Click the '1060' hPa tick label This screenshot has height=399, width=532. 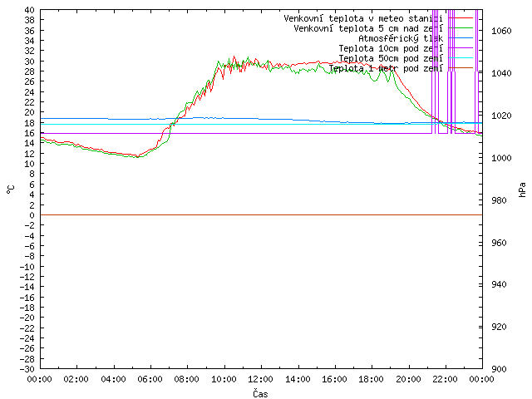click(501, 32)
